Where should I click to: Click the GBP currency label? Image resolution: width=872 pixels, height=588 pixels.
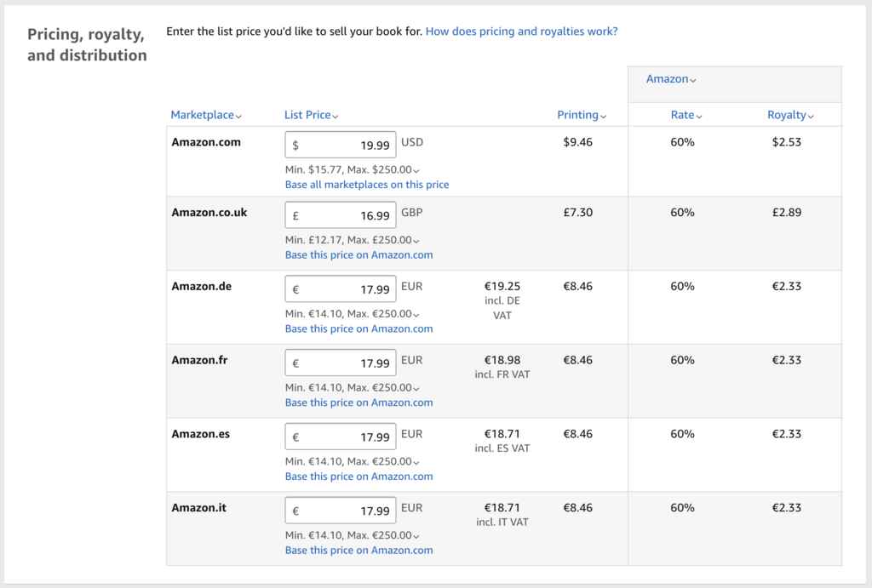[x=412, y=212]
